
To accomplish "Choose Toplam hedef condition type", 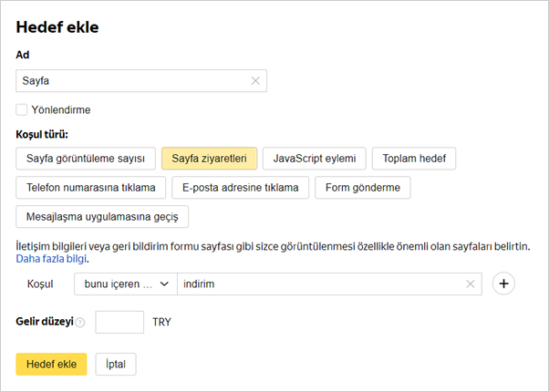I will click(413, 158).
